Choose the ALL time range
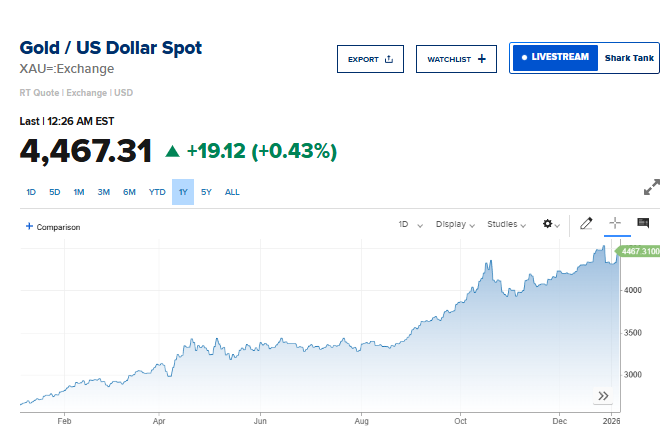The height and width of the screenshot is (431, 669). click(232, 192)
